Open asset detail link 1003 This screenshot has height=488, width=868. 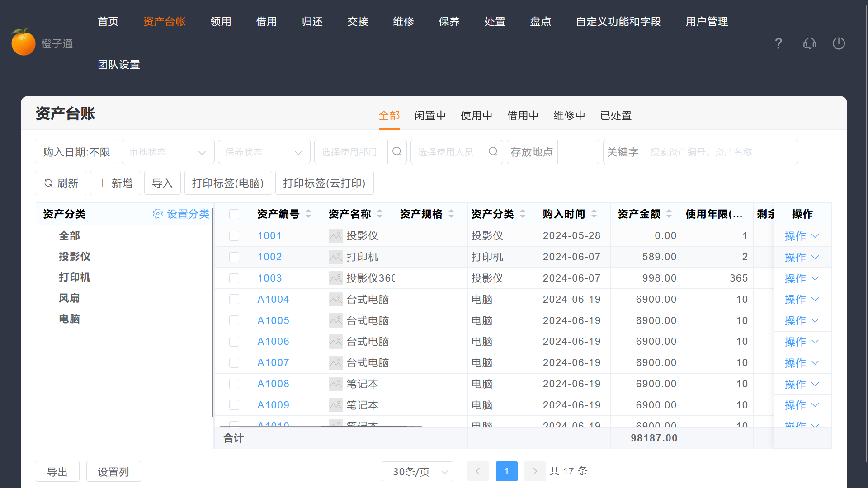click(269, 278)
